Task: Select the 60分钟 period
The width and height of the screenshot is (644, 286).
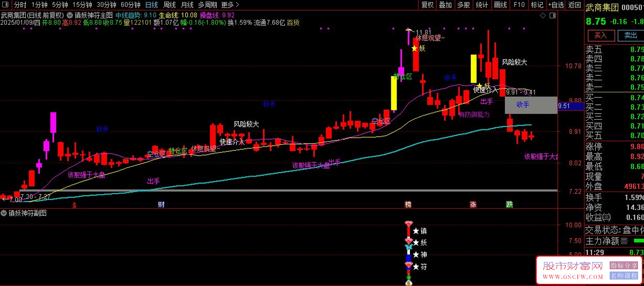Action: pos(130,5)
